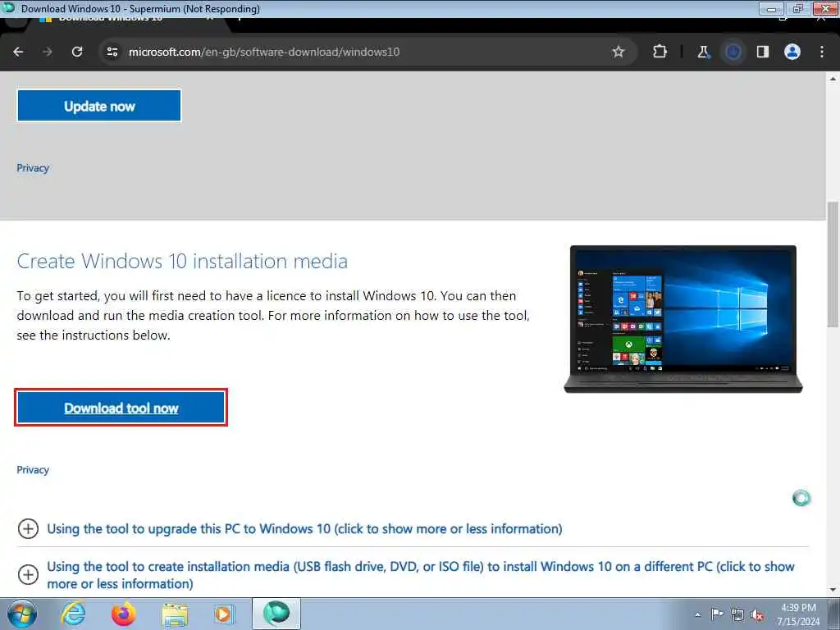Expand 'Using the tool to upgrade this PC' section

coord(304,529)
